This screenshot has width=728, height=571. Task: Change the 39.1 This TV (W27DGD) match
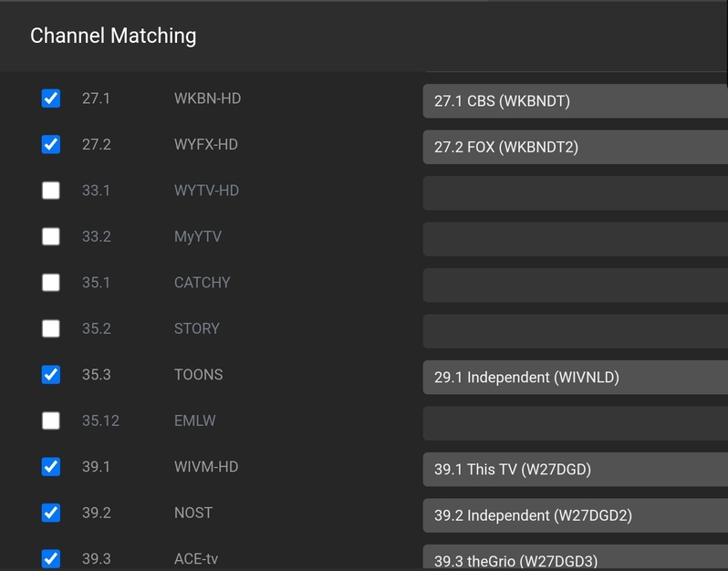tap(575, 470)
